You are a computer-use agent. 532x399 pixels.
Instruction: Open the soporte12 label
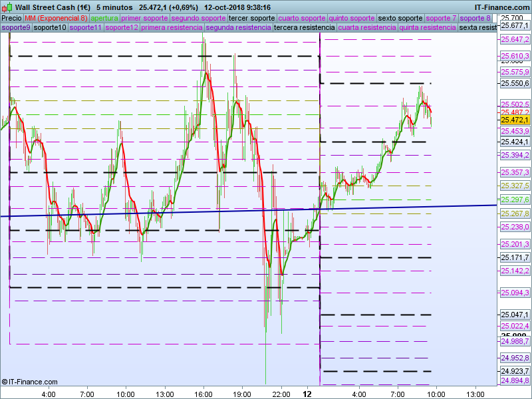[122, 27]
